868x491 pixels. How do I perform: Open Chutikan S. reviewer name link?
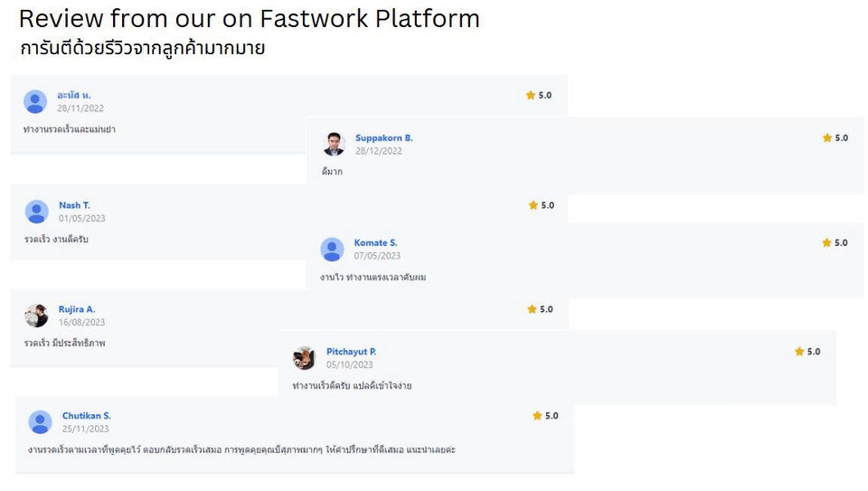pos(87,416)
